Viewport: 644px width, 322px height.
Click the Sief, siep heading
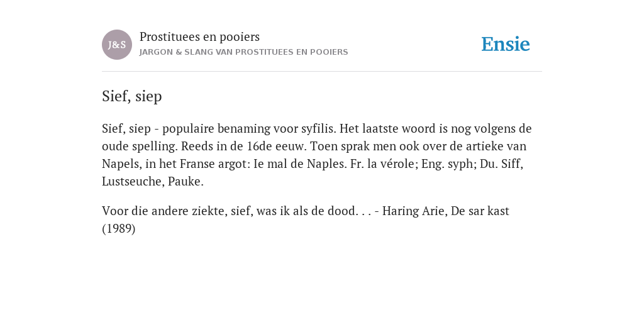[132, 96]
